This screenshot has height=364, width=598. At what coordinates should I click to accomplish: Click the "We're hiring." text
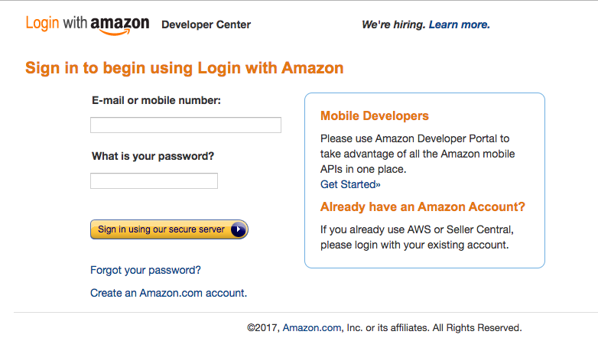pos(393,24)
